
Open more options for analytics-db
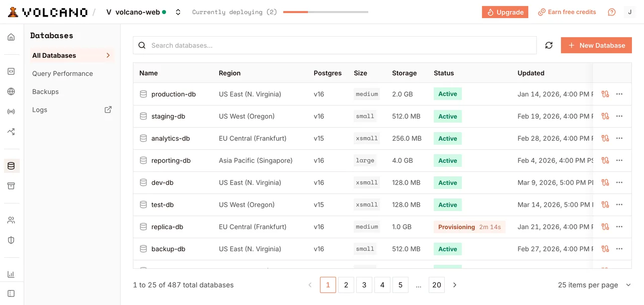click(x=619, y=138)
